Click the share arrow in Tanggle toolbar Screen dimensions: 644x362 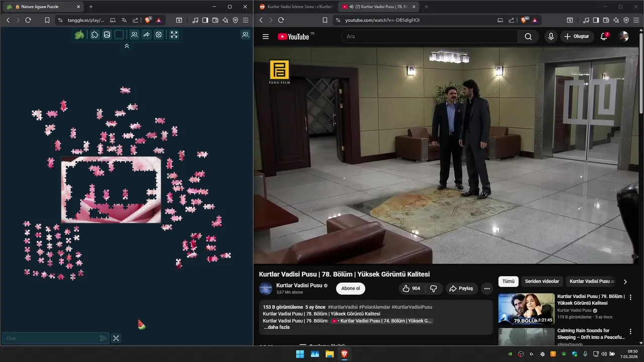point(146,35)
